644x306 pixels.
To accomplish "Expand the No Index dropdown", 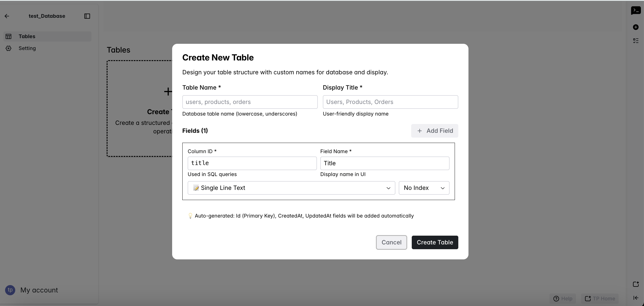I will coord(424,188).
